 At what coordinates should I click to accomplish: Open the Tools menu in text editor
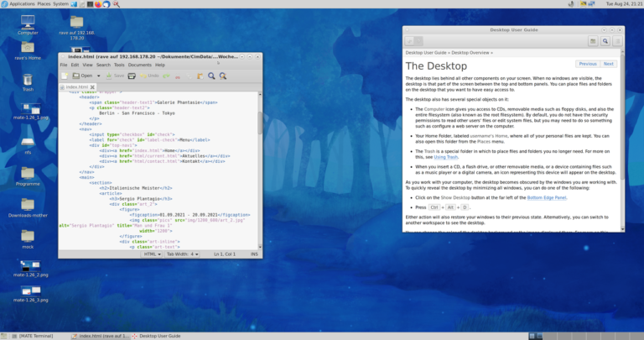tap(118, 65)
